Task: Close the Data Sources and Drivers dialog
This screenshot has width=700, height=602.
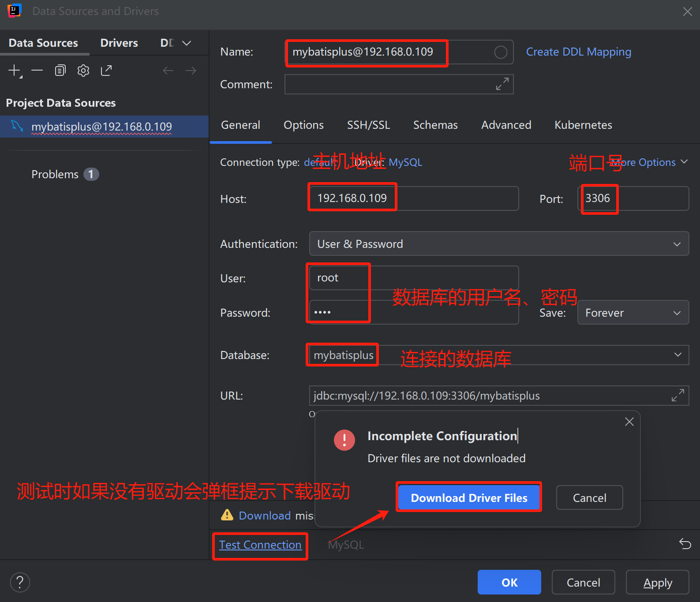Action: 687,11
